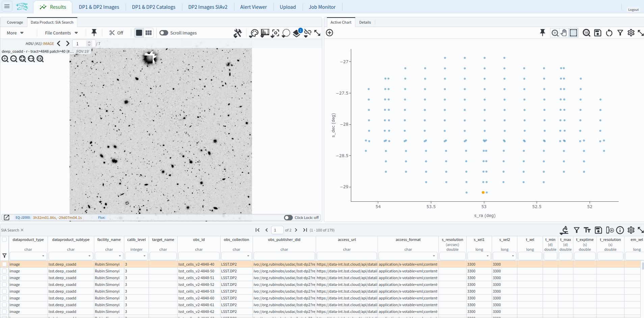
Task: Open s_xel1 filter dropdown
Action: (x=488, y=256)
